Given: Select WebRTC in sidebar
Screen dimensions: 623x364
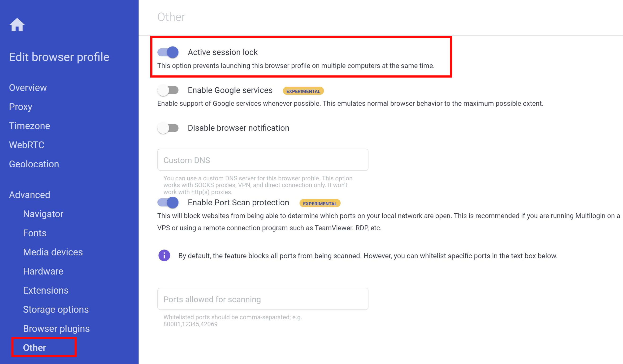Looking at the screenshot, I should (x=27, y=145).
